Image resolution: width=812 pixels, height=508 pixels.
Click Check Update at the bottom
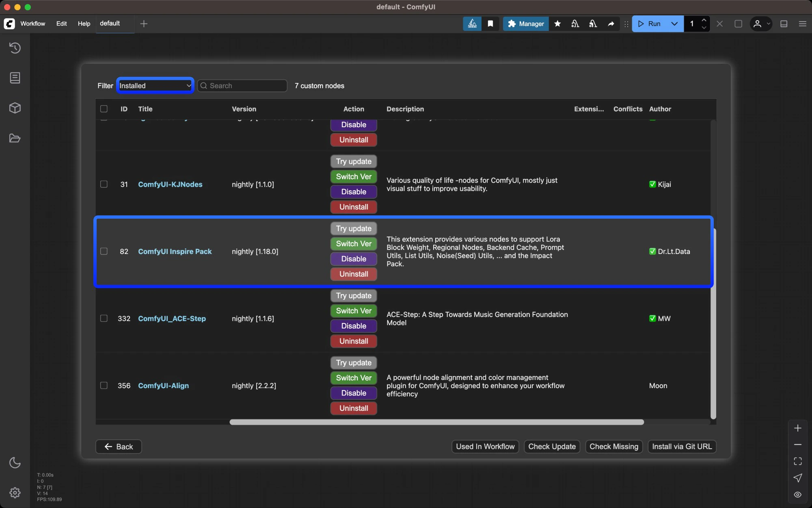(552, 447)
